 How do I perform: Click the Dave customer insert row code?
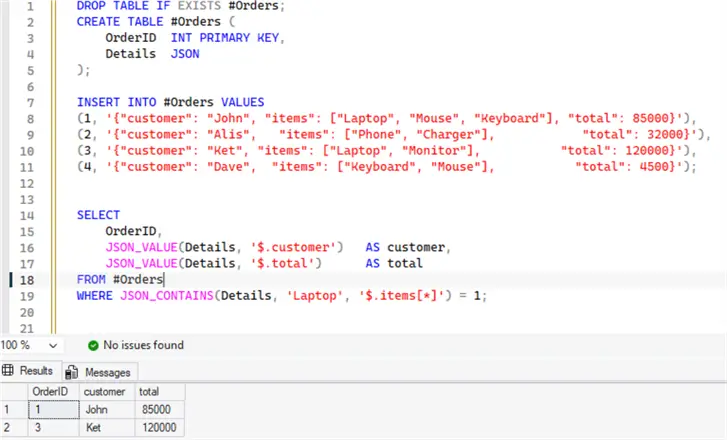[387, 167]
